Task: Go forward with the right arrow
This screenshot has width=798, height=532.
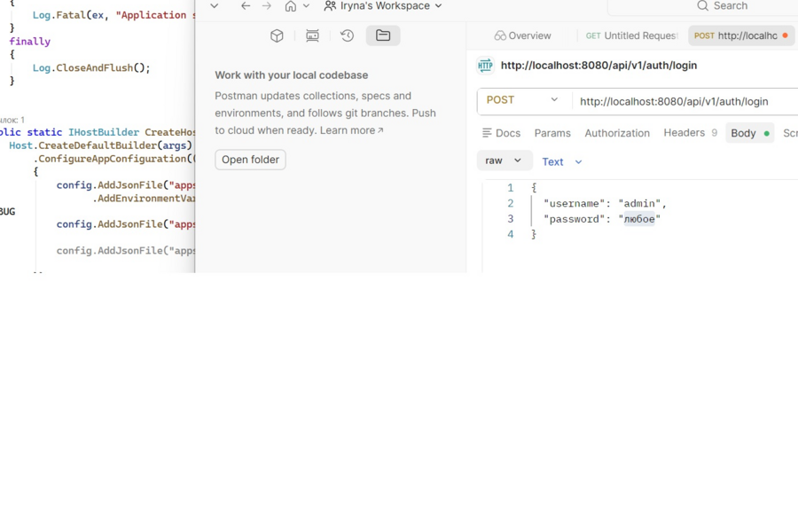Action: (x=267, y=6)
